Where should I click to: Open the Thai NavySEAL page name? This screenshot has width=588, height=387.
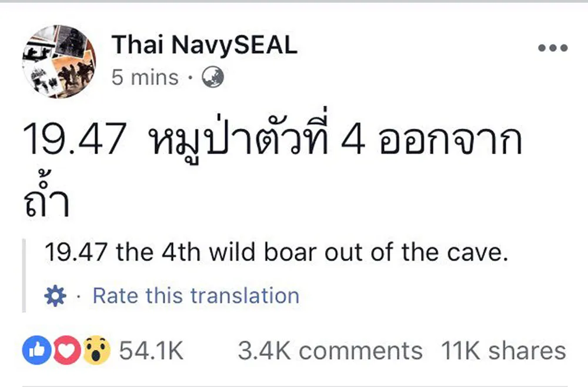204,45
